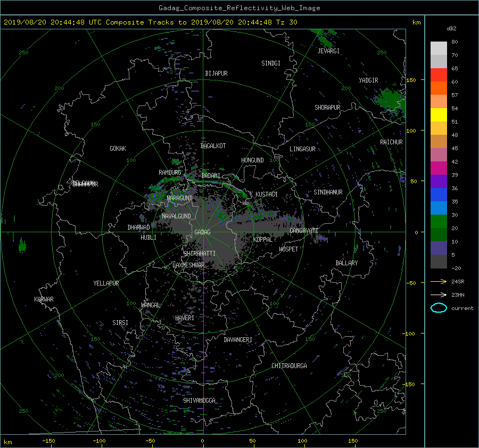This screenshot has height=448, width=479.
Task: Click the SINDHANUR city label
Action: coord(328,192)
